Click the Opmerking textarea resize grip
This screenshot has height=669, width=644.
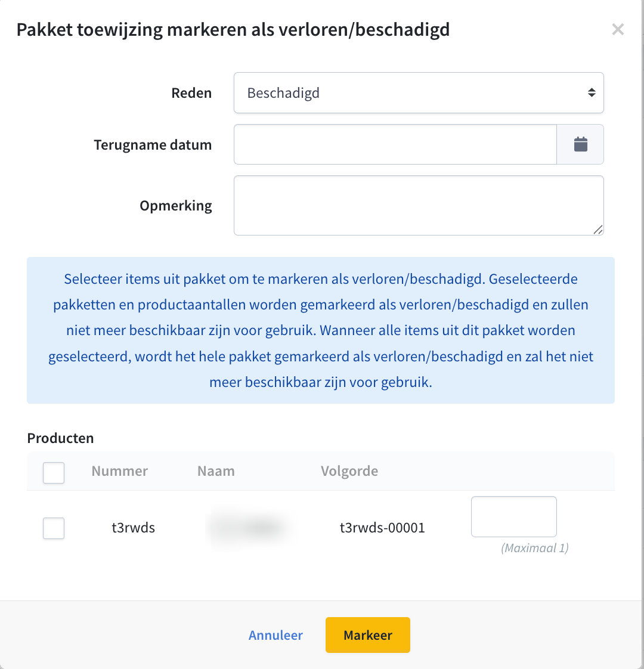598,230
